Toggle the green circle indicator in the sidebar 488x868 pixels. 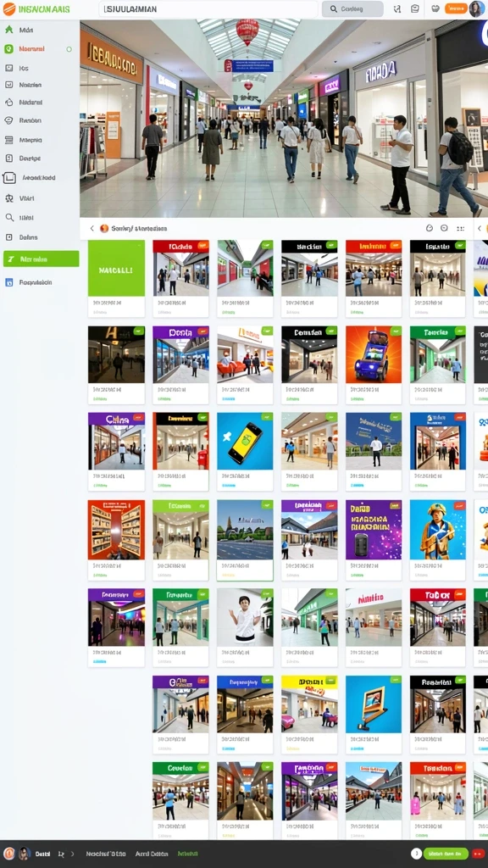tap(69, 49)
